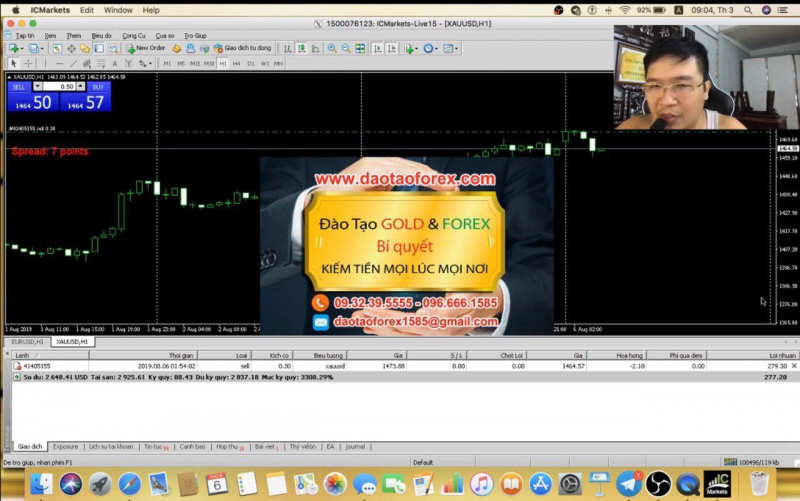Select the horizontal line drawing tool
The image size is (800, 501).
point(60,64)
